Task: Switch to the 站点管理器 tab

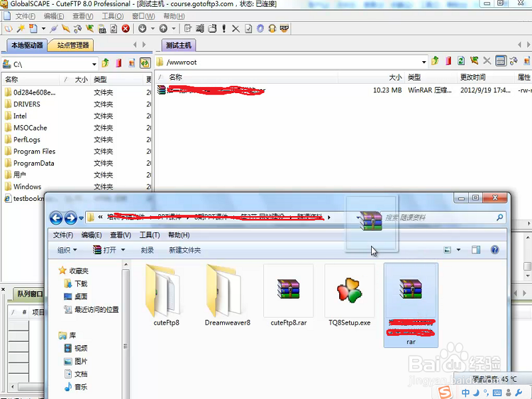Action: [72, 45]
